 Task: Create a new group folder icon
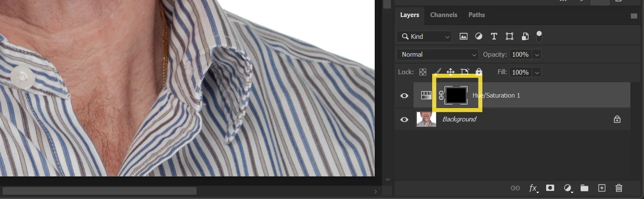[584, 187]
